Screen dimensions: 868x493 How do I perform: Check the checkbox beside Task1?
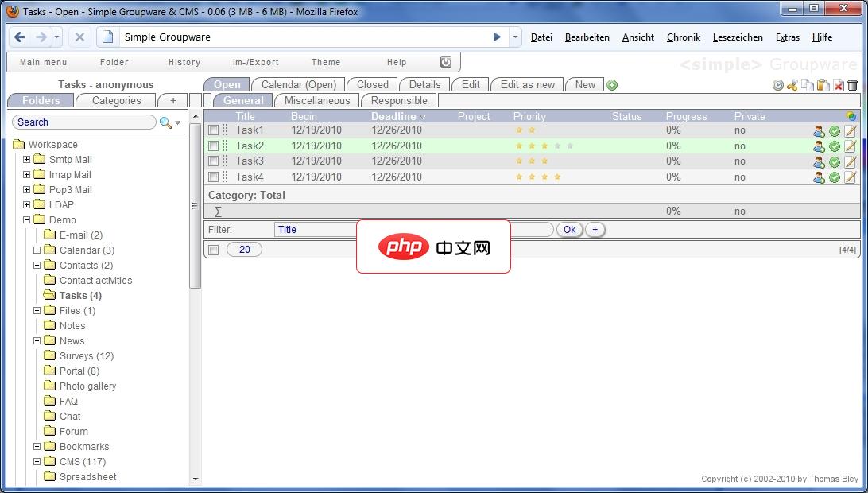tap(212, 130)
